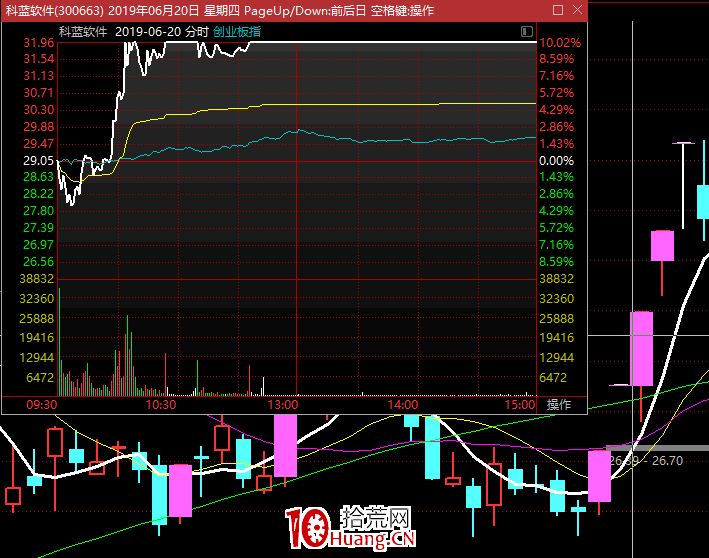Image resolution: width=709 pixels, height=558 pixels.
Task: Click the 10.02% percentage label
Action: click(x=560, y=43)
